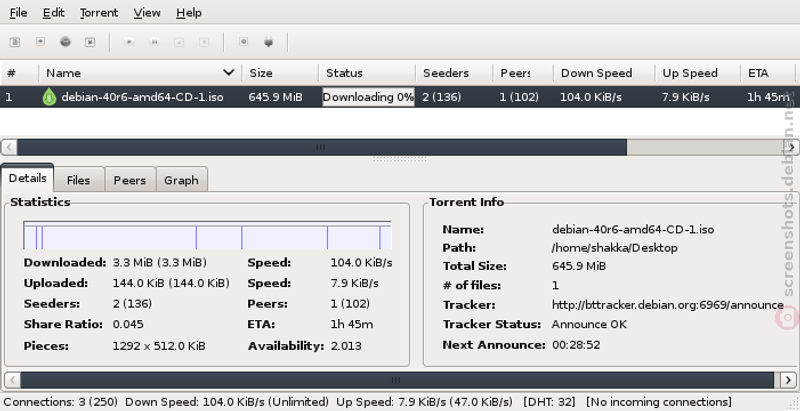
Task: Click the 7.9 KiB/s up speed cell in the row
Action: tap(686, 97)
